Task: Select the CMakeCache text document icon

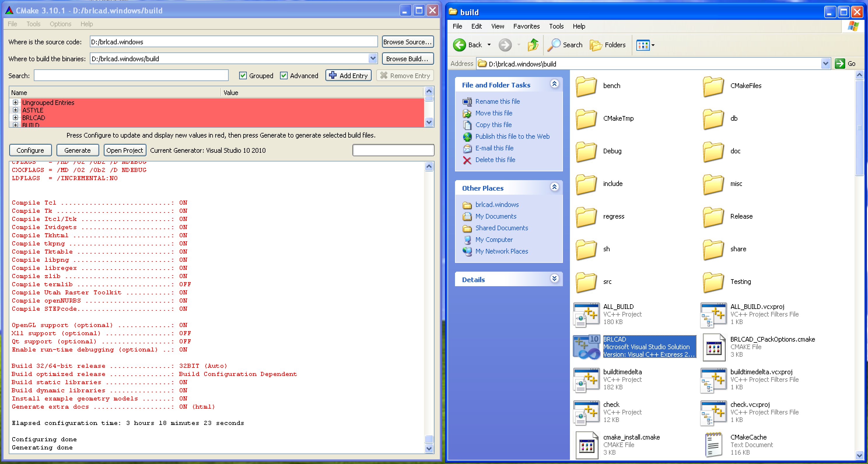Action: pyautogui.click(x=714, y=445)
